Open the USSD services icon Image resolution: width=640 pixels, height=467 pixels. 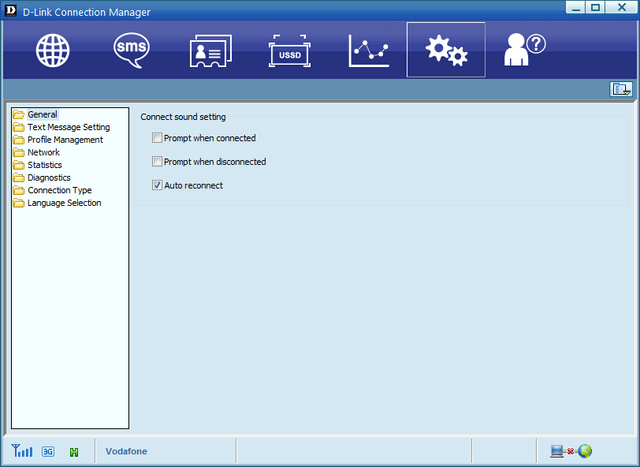tap(289, 50)
